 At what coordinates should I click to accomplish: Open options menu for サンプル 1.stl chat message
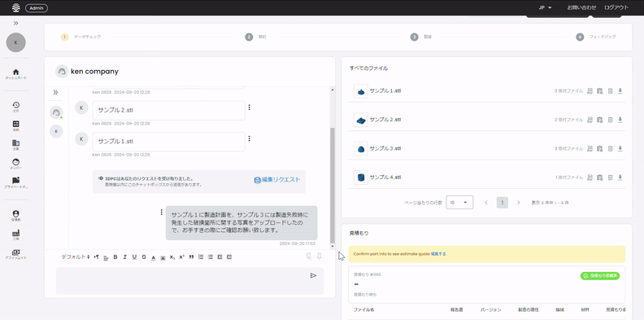pyautogui.click(x=250, y=138)
